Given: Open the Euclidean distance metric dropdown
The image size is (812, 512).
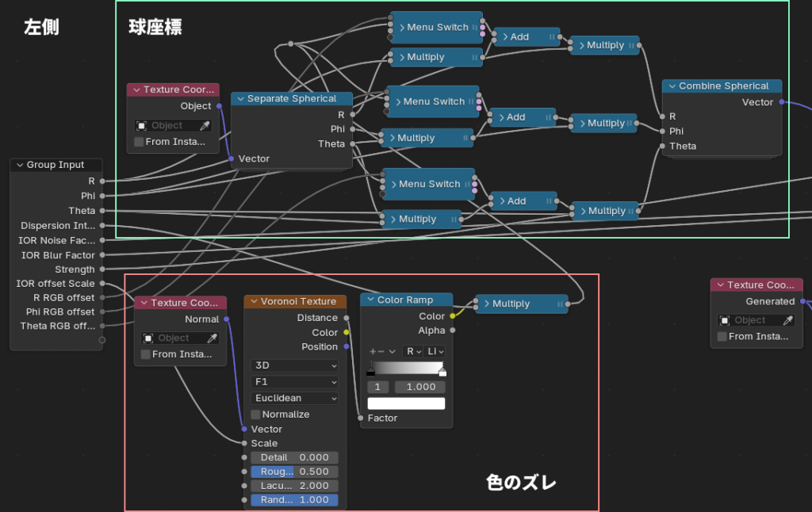Looking at the screenshot, I should (295, 398).
